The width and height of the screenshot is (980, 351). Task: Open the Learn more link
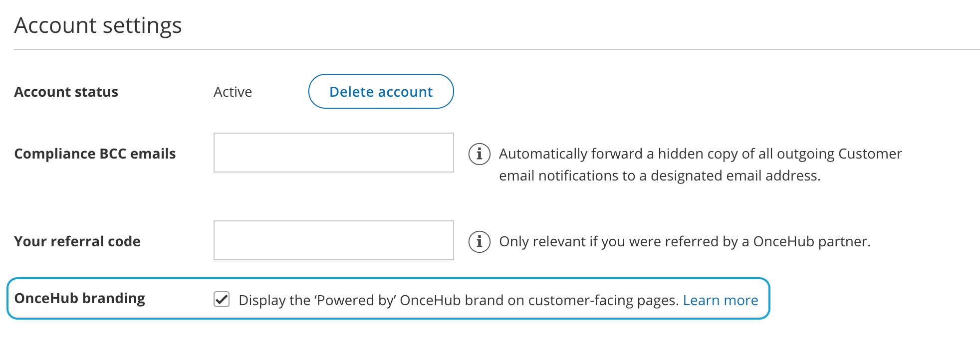pyautogui.click(x=720, y=300)
